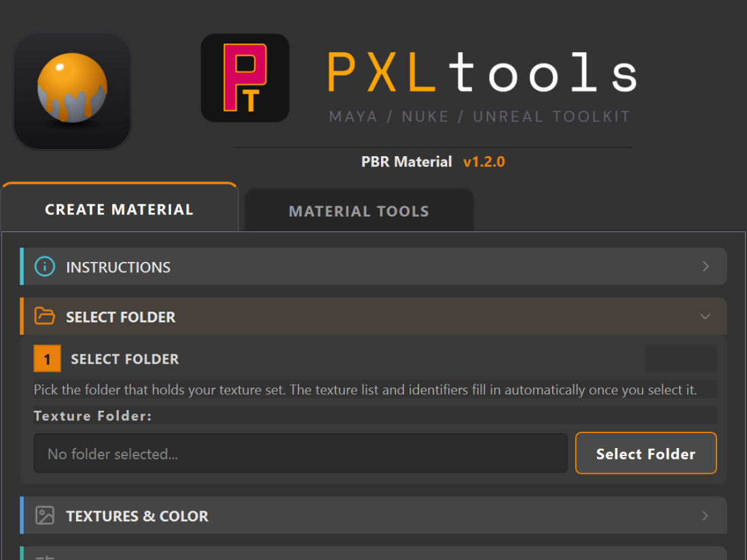Click the orange dripping sphere app icon
This screenshot has width=747, height=560.
(x=72, y=90)
